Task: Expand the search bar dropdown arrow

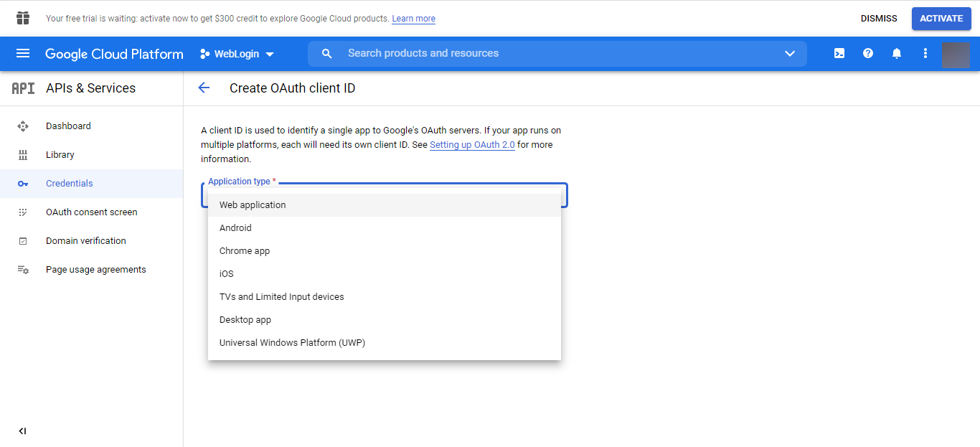Action: point(790,54)
